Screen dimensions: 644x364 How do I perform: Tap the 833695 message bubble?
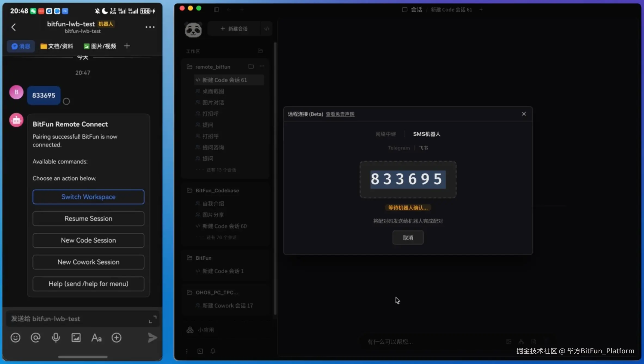pos(44,95)
